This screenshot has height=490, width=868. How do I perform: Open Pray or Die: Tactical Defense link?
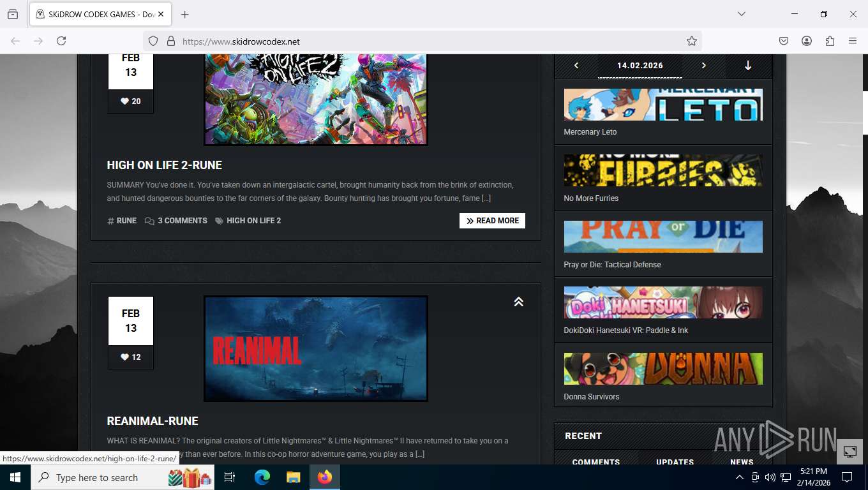click(612, 265)
